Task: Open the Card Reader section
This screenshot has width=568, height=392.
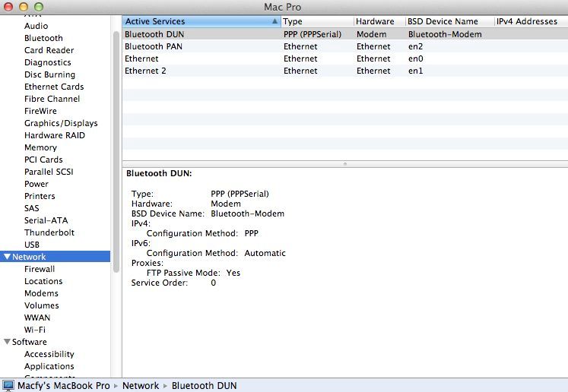Action: click(x=49, y=50)
